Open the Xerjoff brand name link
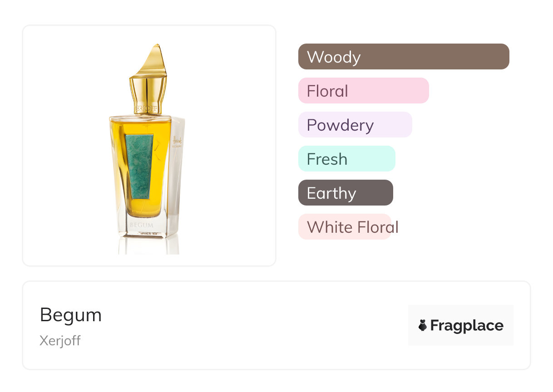The width and height of the screenshot is (553, 392). (x=60, y=341)
